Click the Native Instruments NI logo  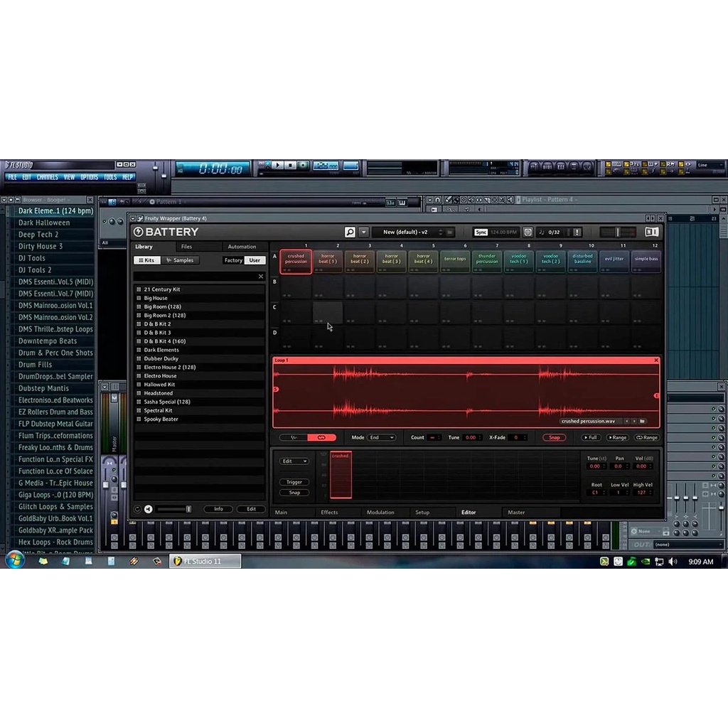tap(651, 232)
